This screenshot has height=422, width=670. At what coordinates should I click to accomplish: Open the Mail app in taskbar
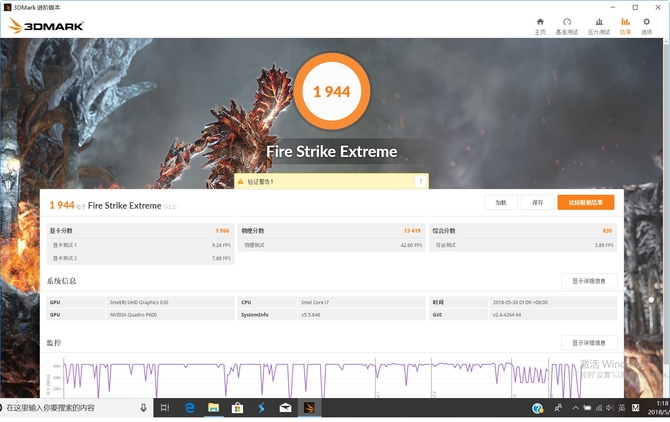tap(285, 408)
